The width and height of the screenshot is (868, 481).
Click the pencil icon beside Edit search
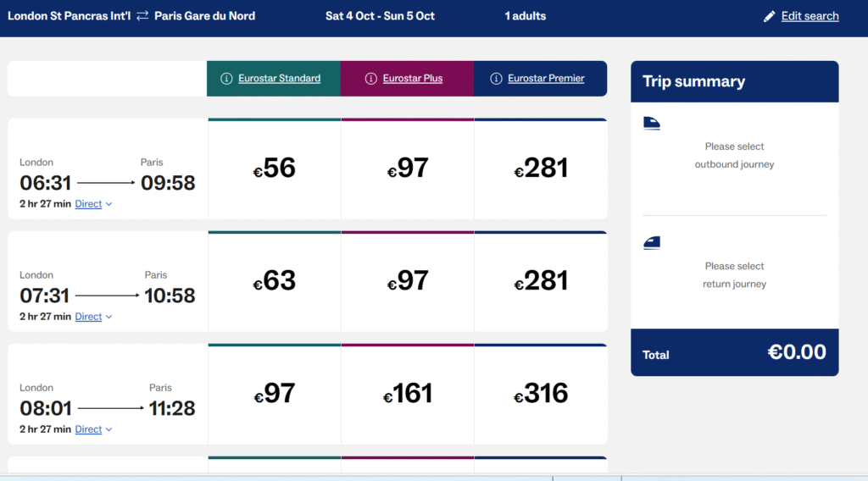[x=769, y=17]
